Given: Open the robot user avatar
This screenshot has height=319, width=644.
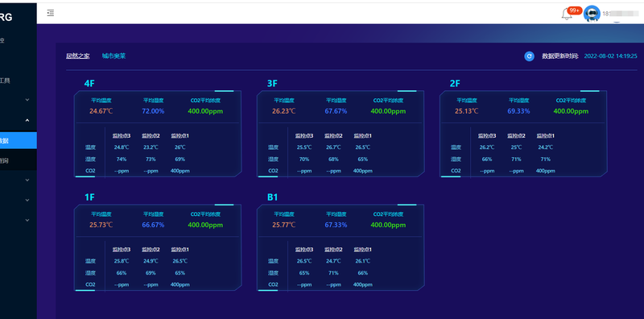Looking at the screenshot, I should (x=592, y=14).
